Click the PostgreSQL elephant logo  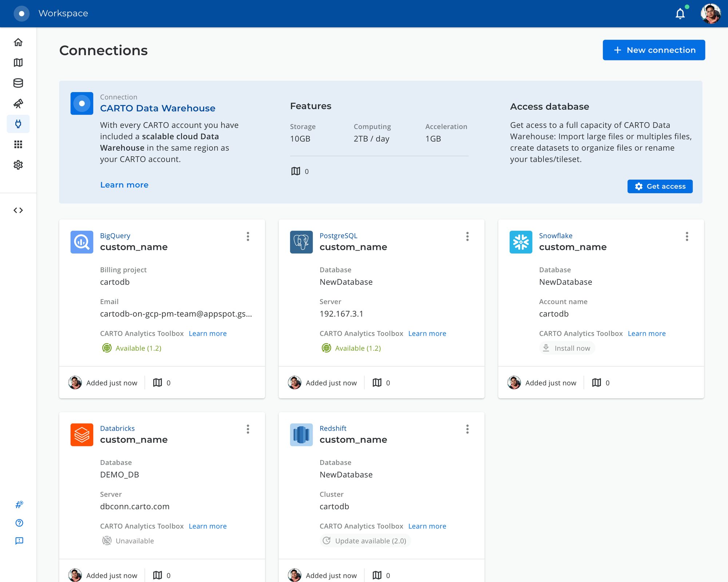pyautogui.click(x=301, y=242)
